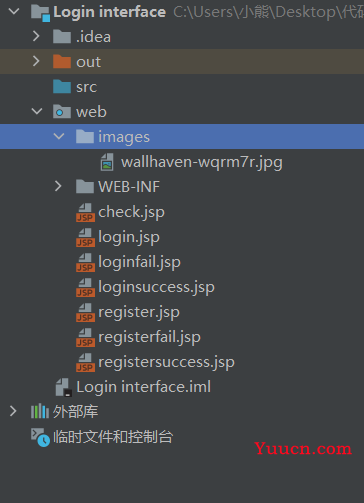This screenshot has height=503, width=364.
Task: Open register.jsp file
Action: pyautogui.click(x=139, y=312)
